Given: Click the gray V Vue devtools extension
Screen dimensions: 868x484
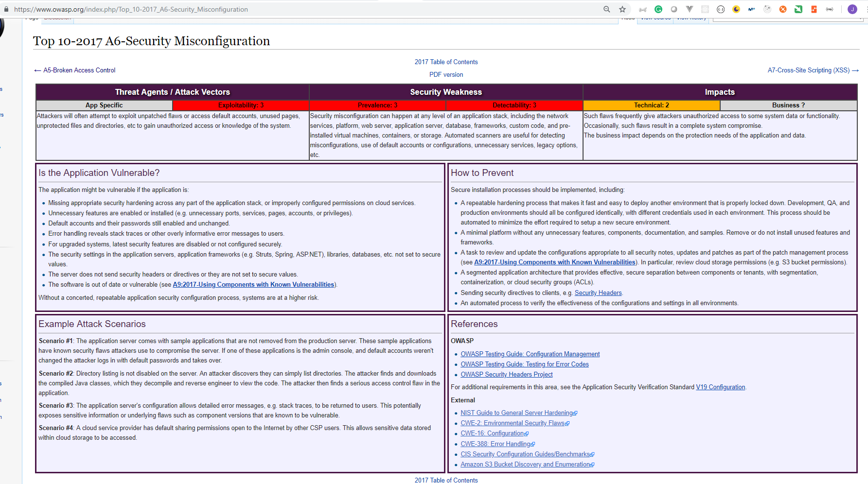Looking at the screenshot, I should coord(690,9).
